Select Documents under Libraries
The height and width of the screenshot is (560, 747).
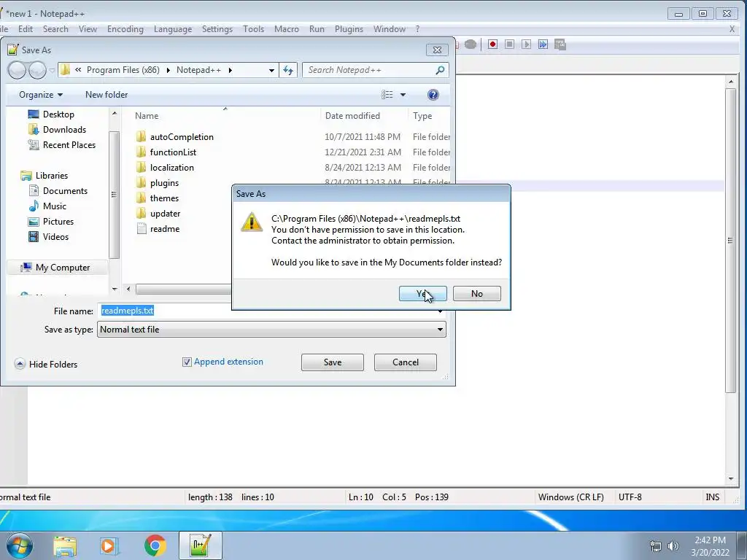point(65,191)
